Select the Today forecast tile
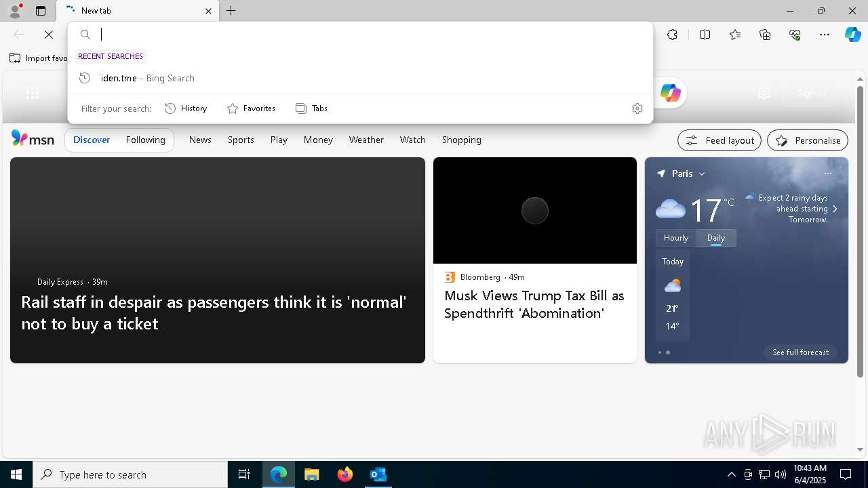868x488 pixels. click(x=673, y=296)
